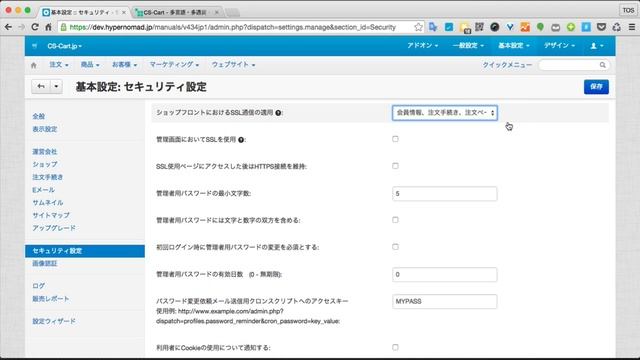The width and height of the screenshot is (640, 360).
Task: Open 表示設定 settings section
Action: point(45,129)
